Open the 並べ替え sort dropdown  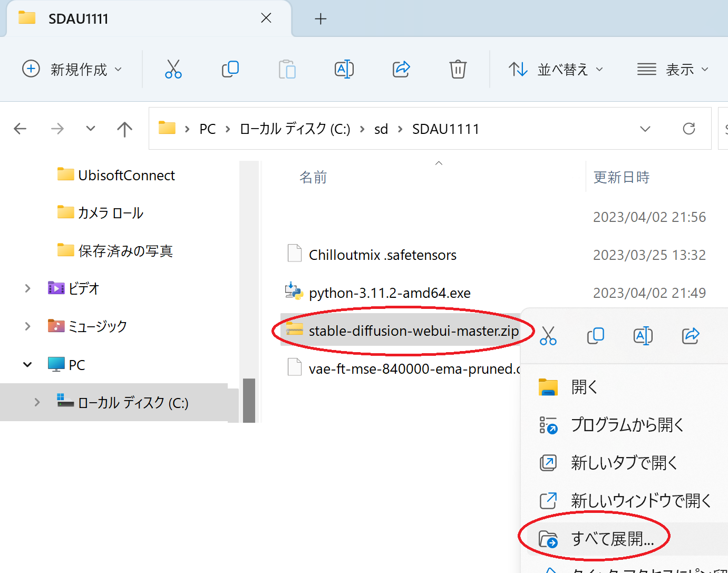coord(556,69)
